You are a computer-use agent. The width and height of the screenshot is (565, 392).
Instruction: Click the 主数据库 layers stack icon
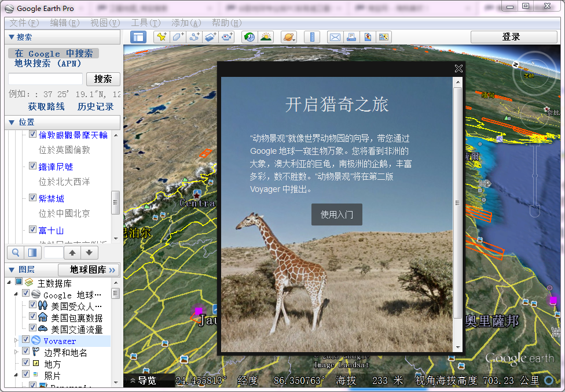click(x=29, y=283)
